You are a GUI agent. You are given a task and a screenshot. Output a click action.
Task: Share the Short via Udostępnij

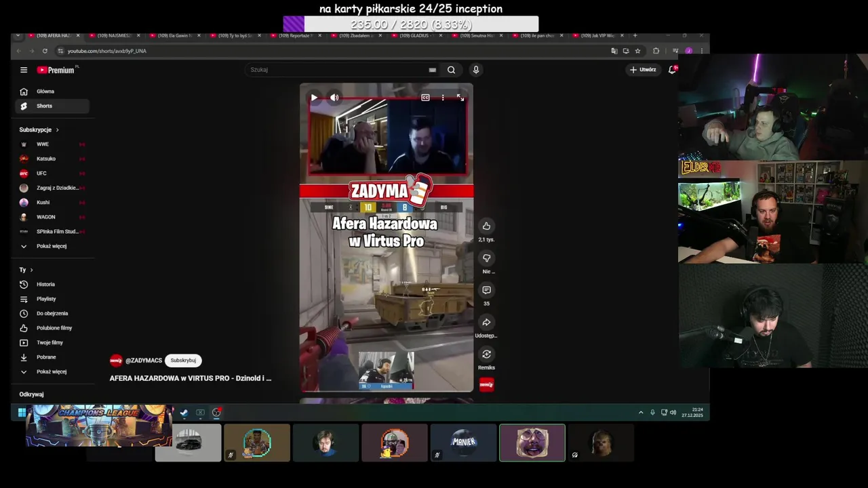(486, 323)
